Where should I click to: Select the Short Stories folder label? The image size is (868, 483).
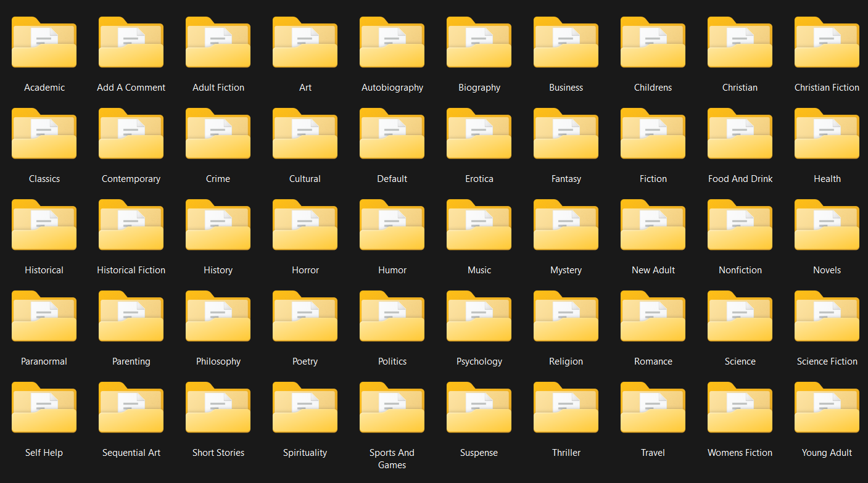[218, 453]
